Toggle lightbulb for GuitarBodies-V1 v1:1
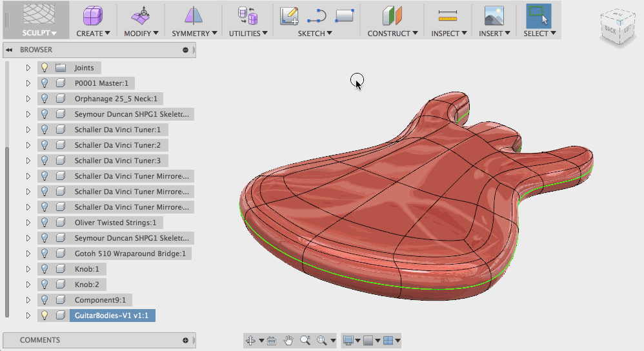Viewport: 644px width, 351px height. 45,316
